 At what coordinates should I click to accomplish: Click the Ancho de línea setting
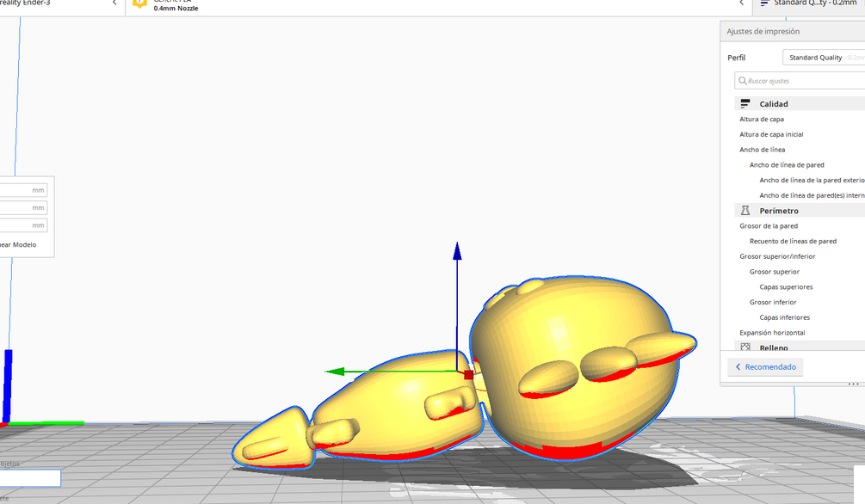point(762,150)
